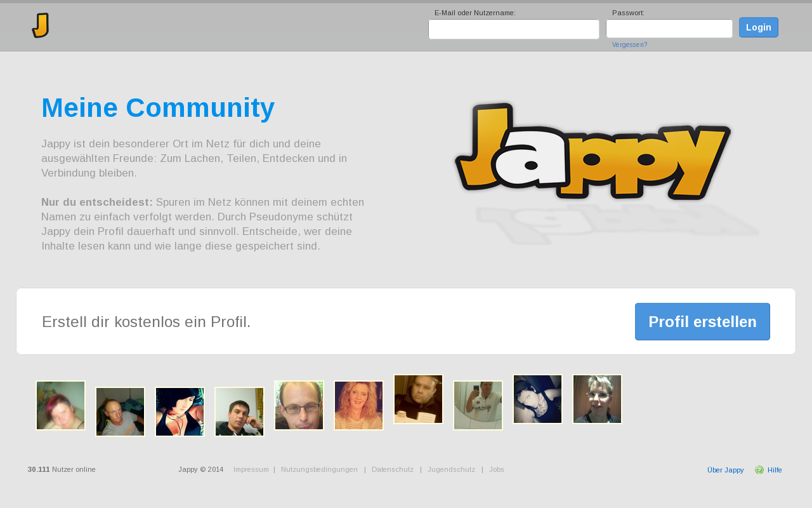Open profile photo of blonde woman smiling
The image size is (812, 508).
pyautogui.click(x=359, y=406)
